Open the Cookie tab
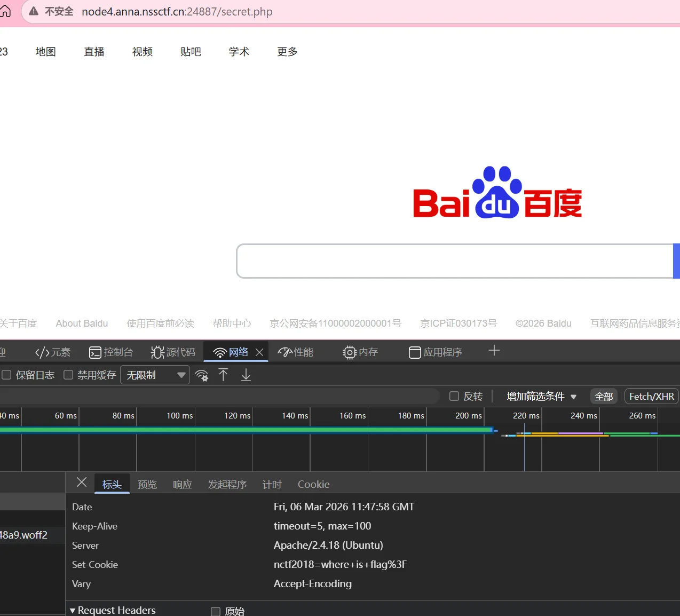The image size is (680, 616). [x=313, y=484]
